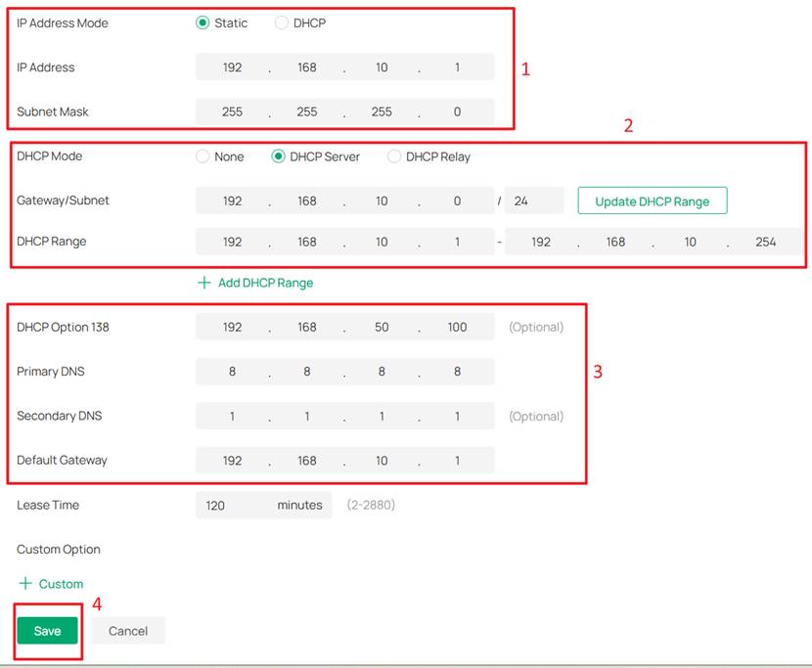Click the Custom Option label
This screenshot has height=668, width=812.
[59, 550]
